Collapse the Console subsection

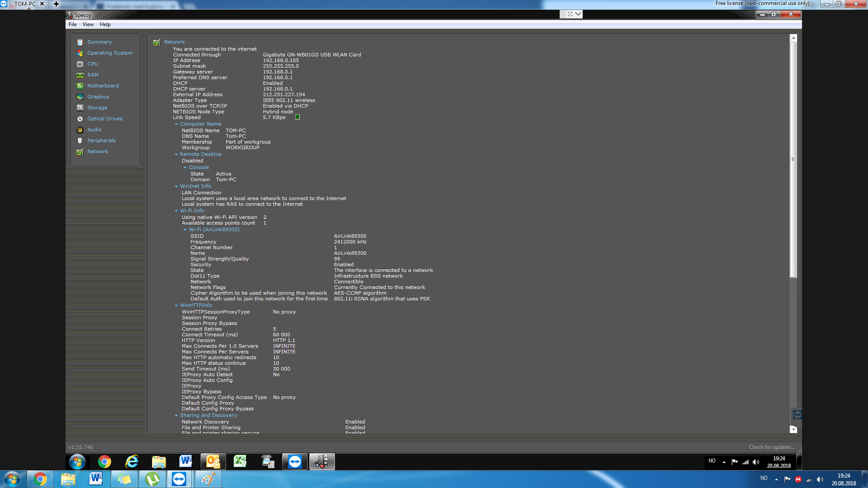point(185,168)
